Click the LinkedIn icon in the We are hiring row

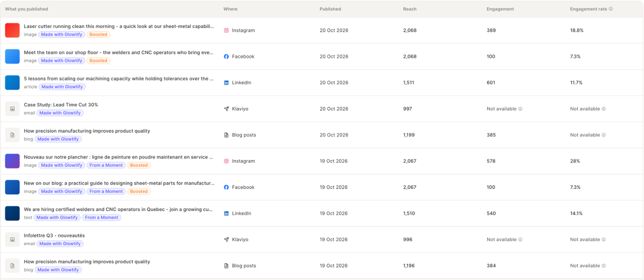[226, 214]
